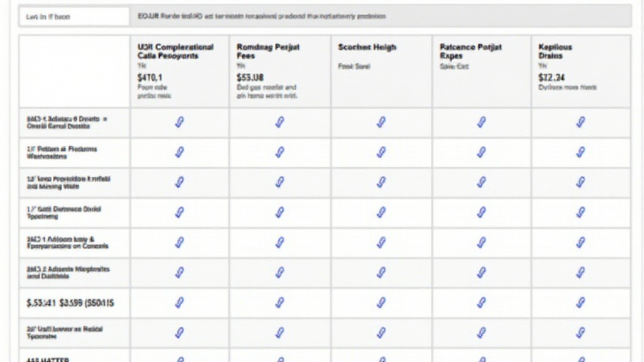Click eighth-row checkmark under Ratcence Porjat Expes
644x362 pixels.
[x=481, y=332]
